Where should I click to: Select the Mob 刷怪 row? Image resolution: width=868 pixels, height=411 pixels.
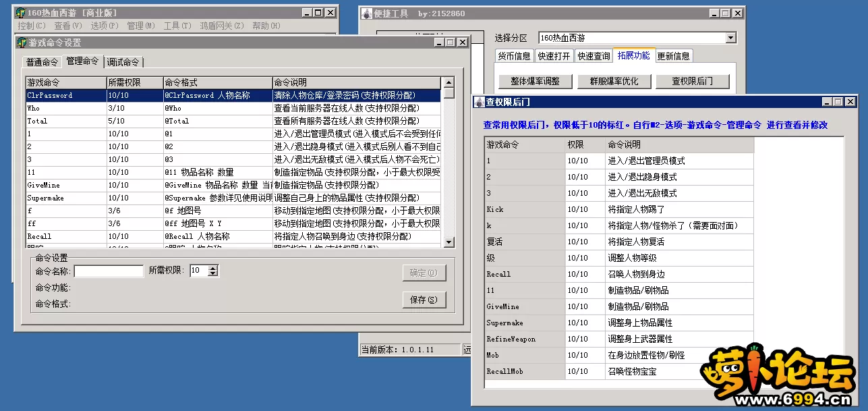(619, 355)
